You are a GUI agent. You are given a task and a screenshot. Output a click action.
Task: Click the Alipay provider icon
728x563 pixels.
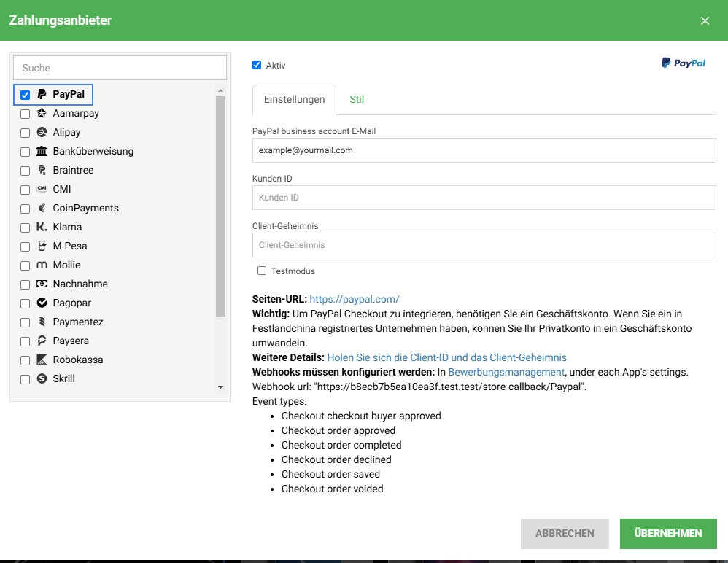tap(42, 133)
